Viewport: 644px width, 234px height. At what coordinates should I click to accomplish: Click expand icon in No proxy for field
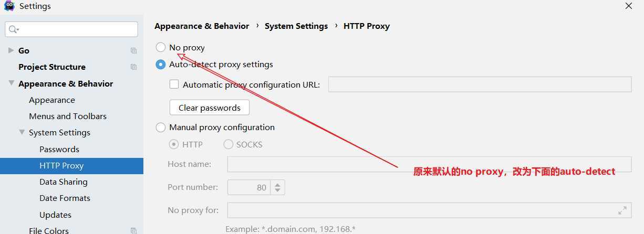click(x=622, y=210)
